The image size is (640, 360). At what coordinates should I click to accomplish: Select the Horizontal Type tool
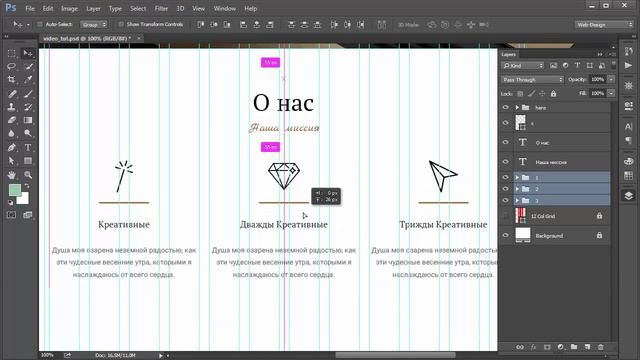point(28,147)
